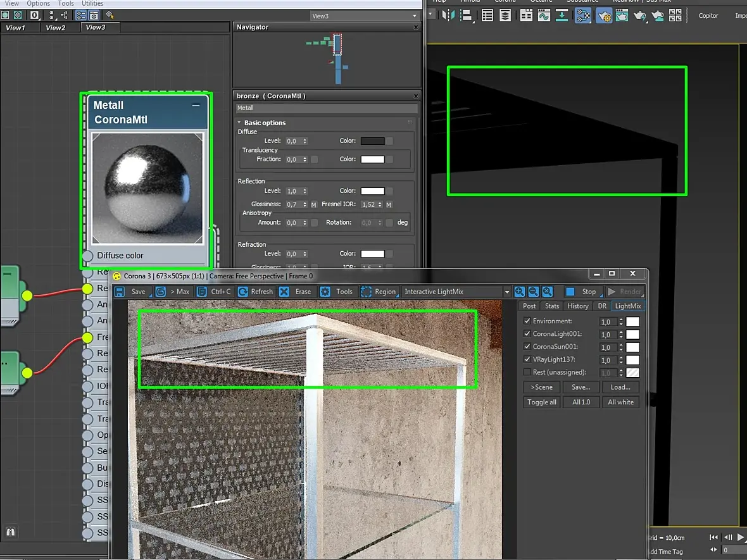Switch to the View1 tab

tap(15, 28)
